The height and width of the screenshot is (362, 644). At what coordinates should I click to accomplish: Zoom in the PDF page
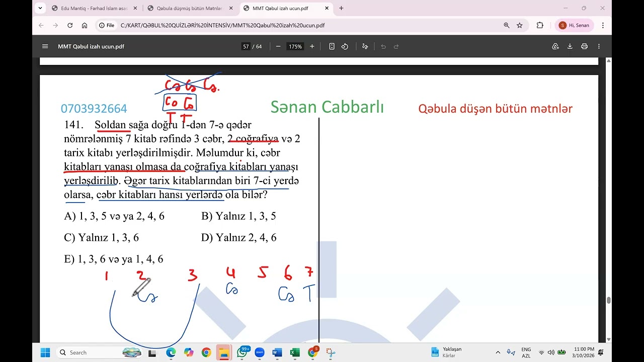pos(312,46)
